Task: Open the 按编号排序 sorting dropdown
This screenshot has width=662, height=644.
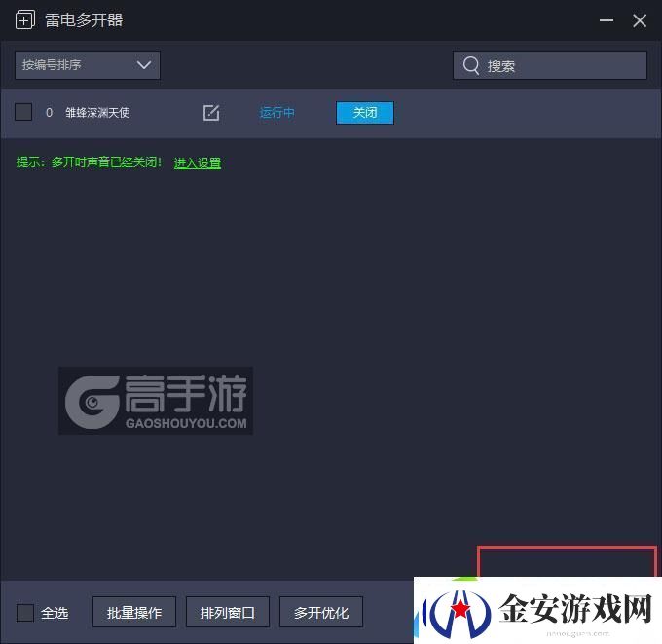Action: tap(88, 65)
